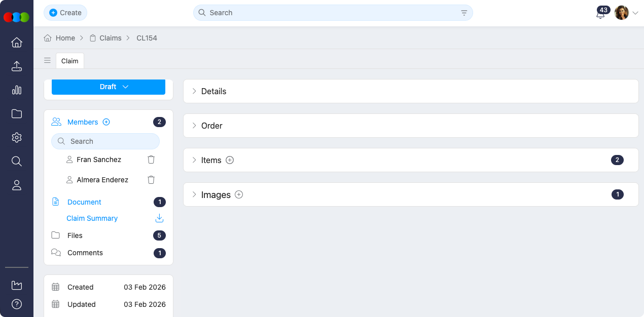Add an image using the plus icon

click(239, 194)
